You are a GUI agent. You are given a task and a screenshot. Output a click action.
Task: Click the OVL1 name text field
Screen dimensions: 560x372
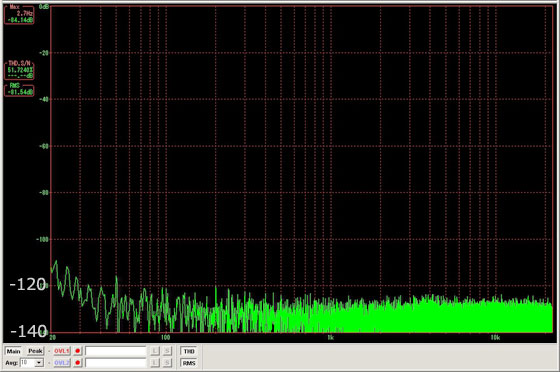click(x=116, y=351)
